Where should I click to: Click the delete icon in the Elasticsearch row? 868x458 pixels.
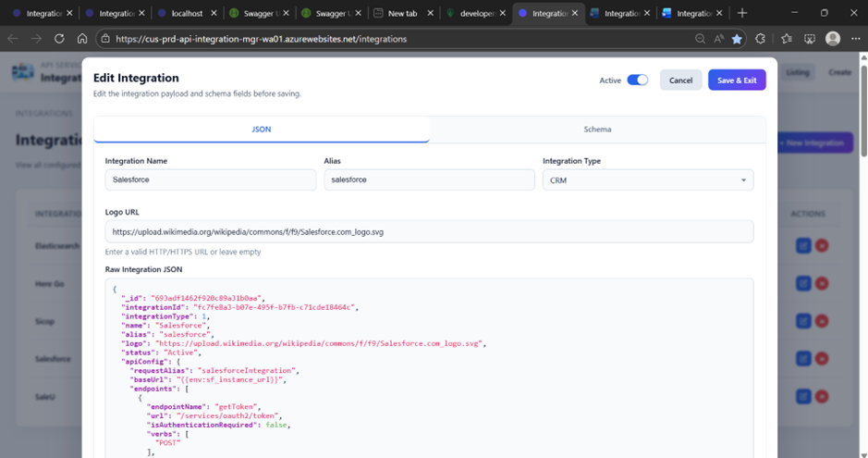coord(822,245)
